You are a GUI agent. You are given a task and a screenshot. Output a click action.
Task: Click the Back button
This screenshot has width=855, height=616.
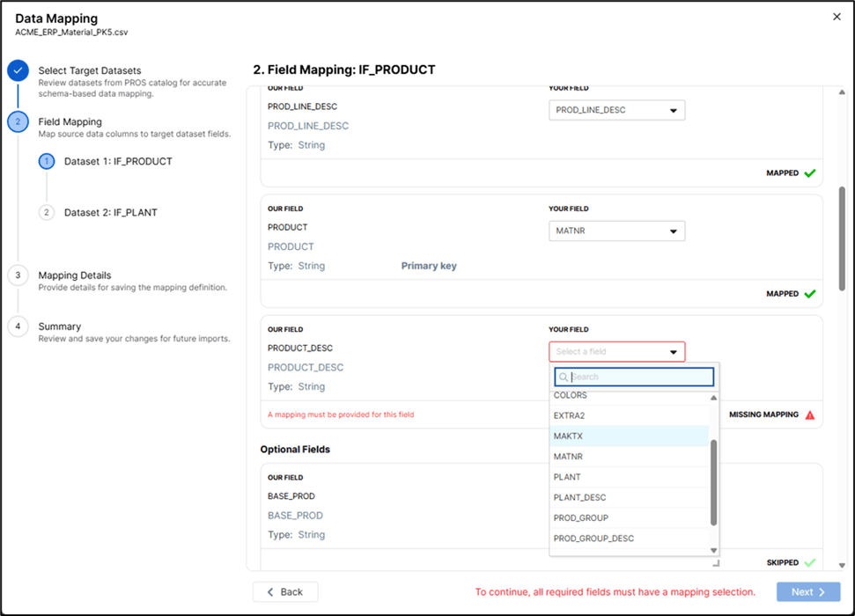[x=285, y=592]
